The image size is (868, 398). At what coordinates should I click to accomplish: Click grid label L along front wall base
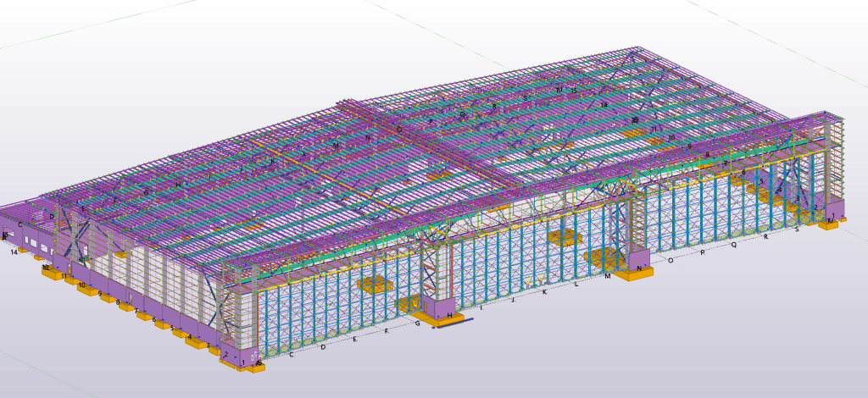coord(576,284)
